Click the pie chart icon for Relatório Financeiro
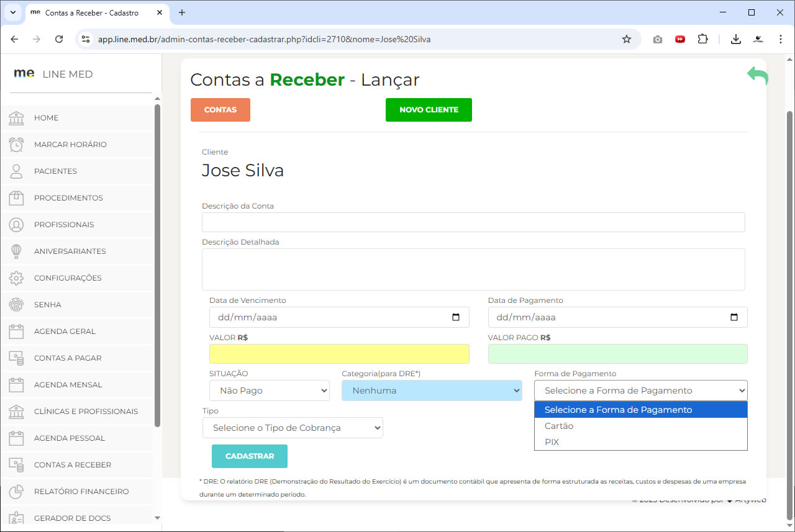Image resolution: width=795 pixels, height=532 pixels. pos(16,492)
